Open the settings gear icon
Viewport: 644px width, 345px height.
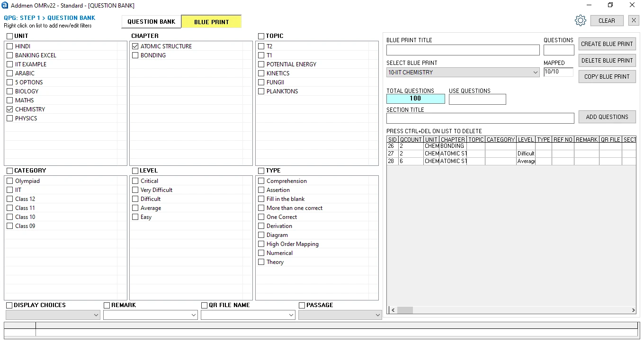tap(581, 20)
